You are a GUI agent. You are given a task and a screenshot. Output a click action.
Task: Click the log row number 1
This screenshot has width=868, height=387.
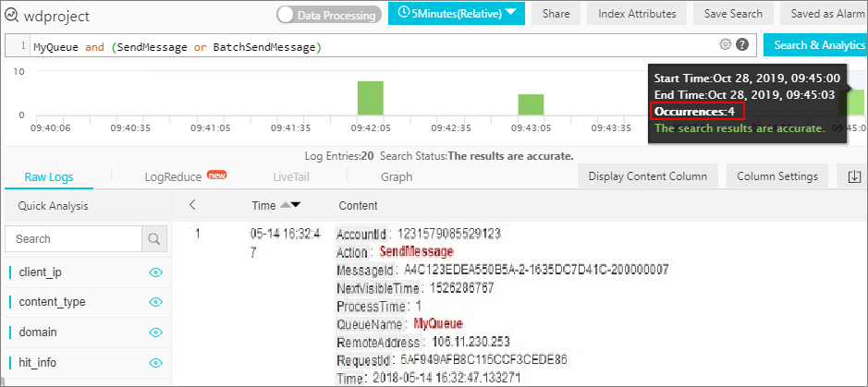pos(197,234)
